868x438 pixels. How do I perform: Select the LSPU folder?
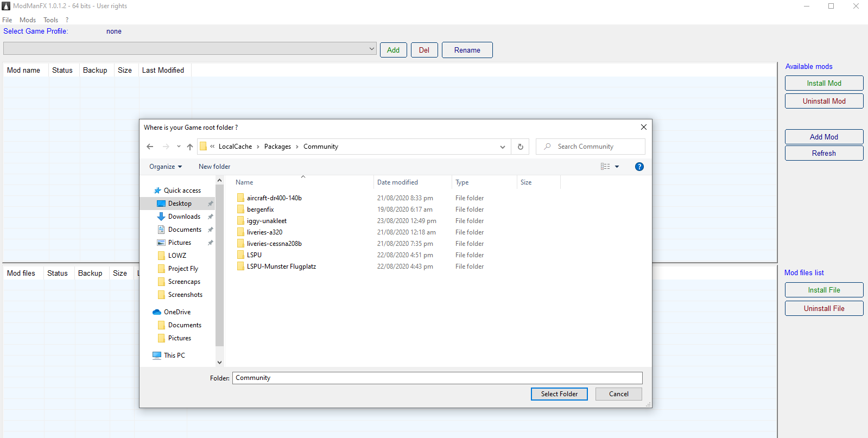pyautogui.click(x=254, y=255)
